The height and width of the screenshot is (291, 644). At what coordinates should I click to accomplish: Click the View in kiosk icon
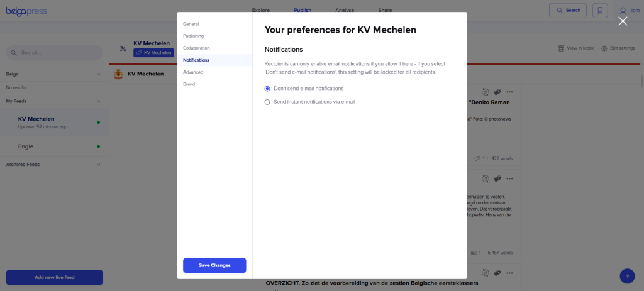[560, 48]
